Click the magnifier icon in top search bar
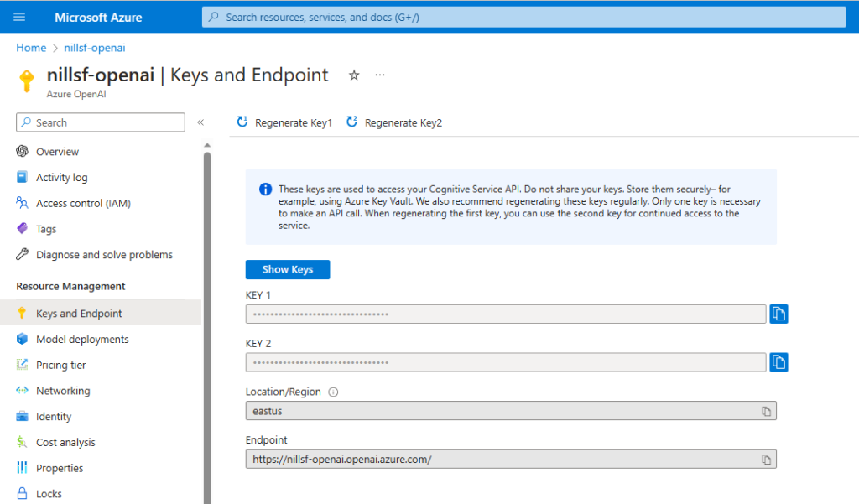 pyautogui.click(x=214, y=17)
